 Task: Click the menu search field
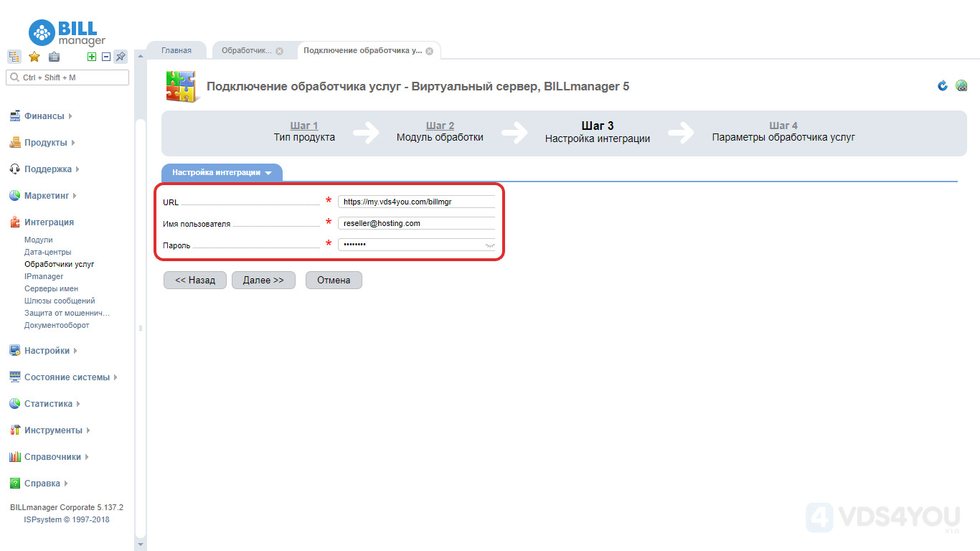click(x=67, y=77)
